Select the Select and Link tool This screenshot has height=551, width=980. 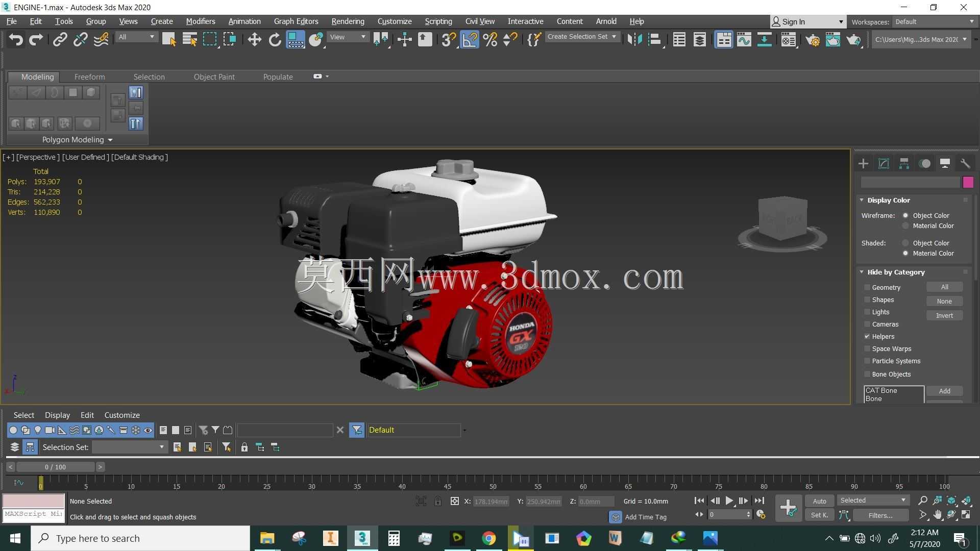point(60,39)
